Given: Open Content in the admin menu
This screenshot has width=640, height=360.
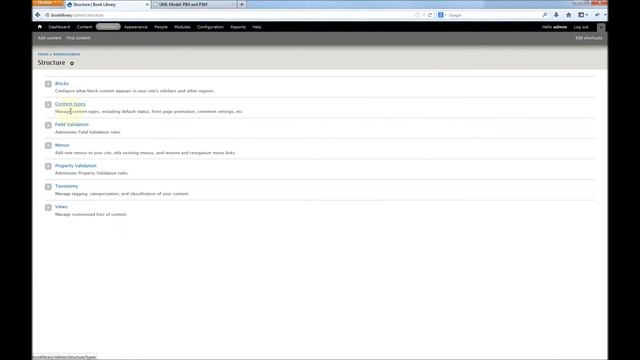Looking at the screenshot, I should coord(84,27).
